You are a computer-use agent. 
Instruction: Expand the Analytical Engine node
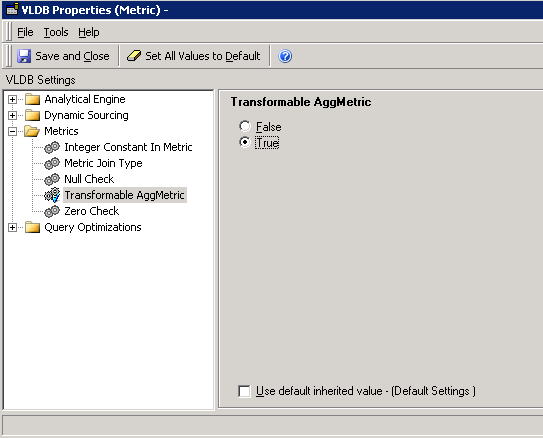click(12, 100)
